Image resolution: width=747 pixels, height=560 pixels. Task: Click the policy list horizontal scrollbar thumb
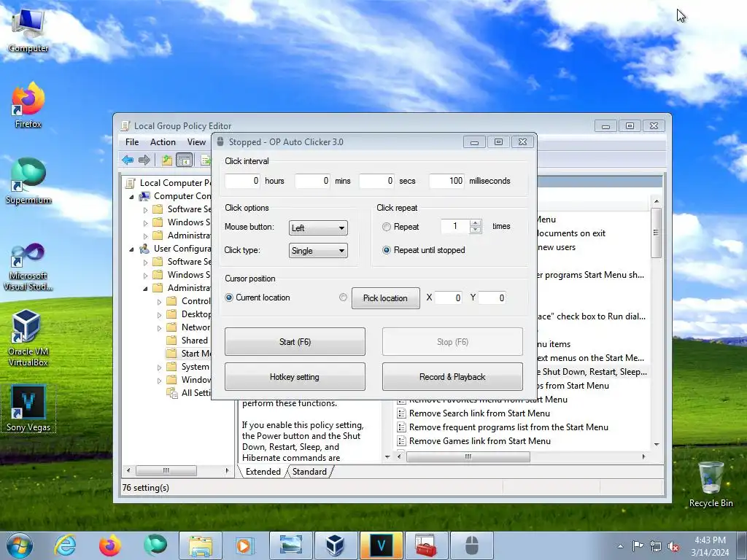(468, 456)
